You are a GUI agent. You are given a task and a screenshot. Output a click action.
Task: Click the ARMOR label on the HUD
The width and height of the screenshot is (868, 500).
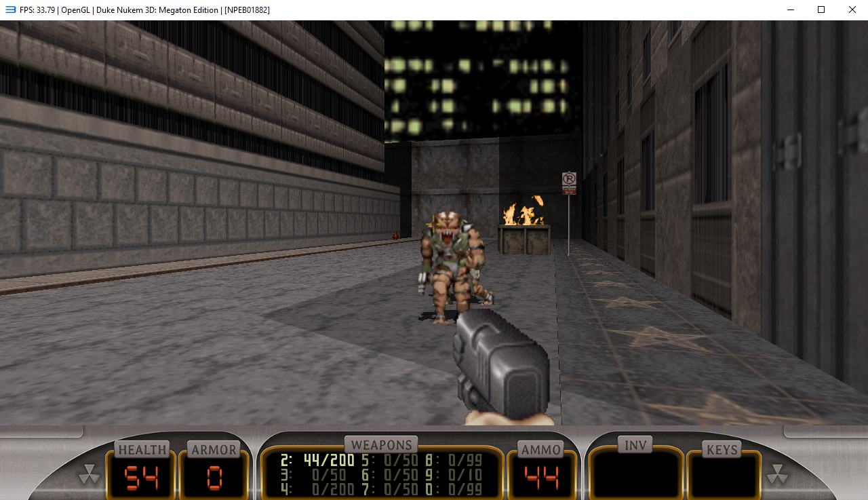click(x=214, y=449)
